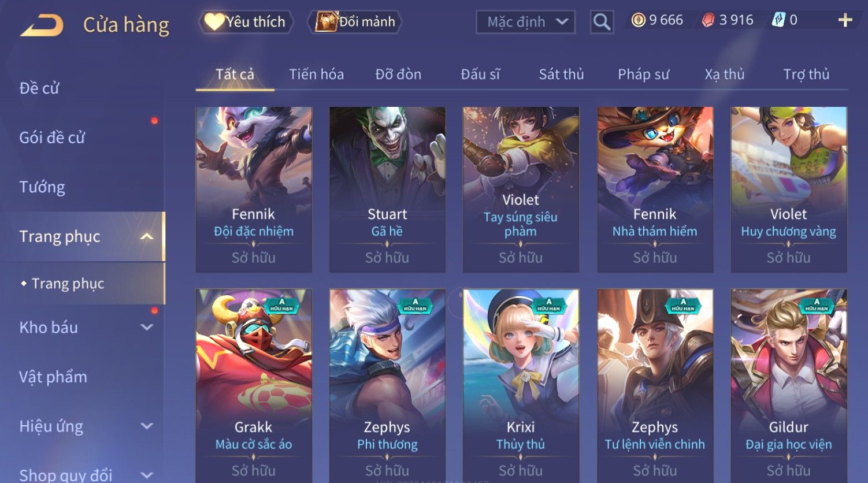The width and height of the screenshot is (868, 483).
Task: Switch to the Sát thủ tab
Action: pos(561,75)
